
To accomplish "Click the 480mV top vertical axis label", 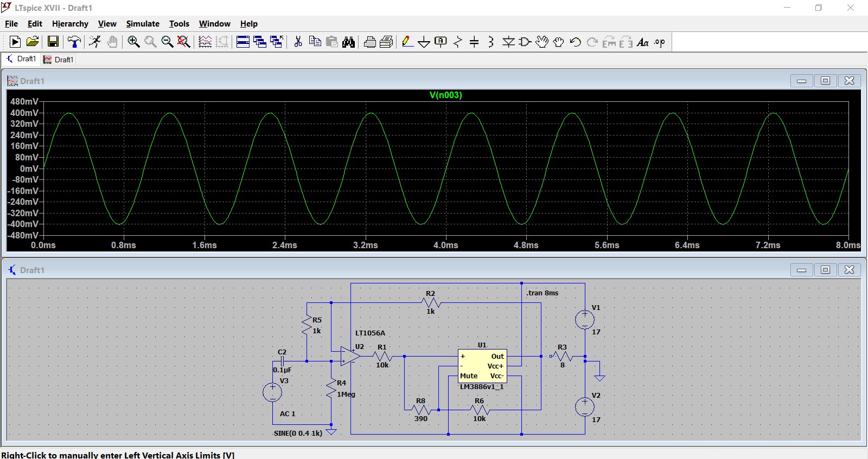I will pyautogui.click(x=24, y=101).
